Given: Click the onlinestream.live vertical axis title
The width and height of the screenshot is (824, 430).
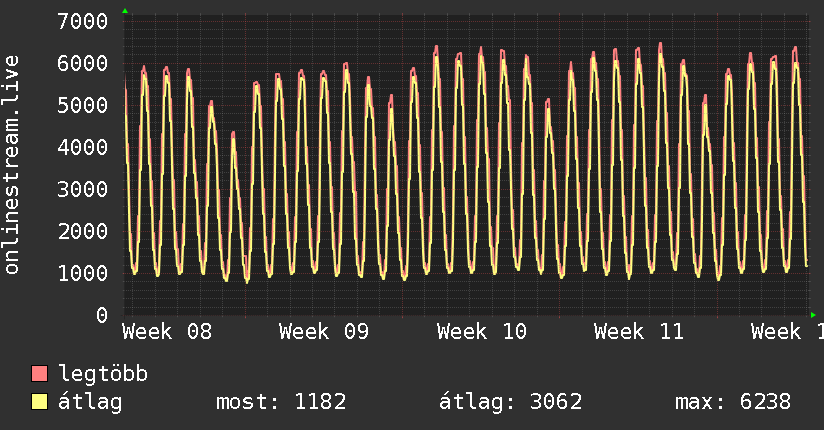Looking at the screenshot, I should coord(12,165).
